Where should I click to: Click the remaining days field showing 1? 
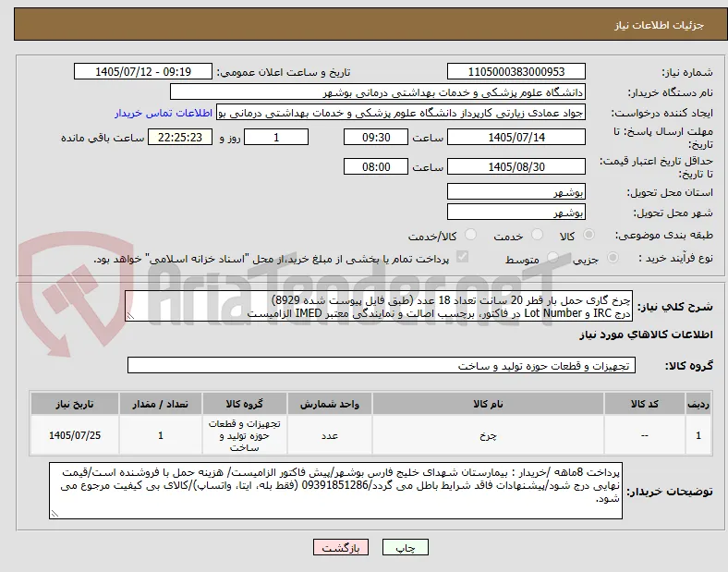tap(276, 137)
